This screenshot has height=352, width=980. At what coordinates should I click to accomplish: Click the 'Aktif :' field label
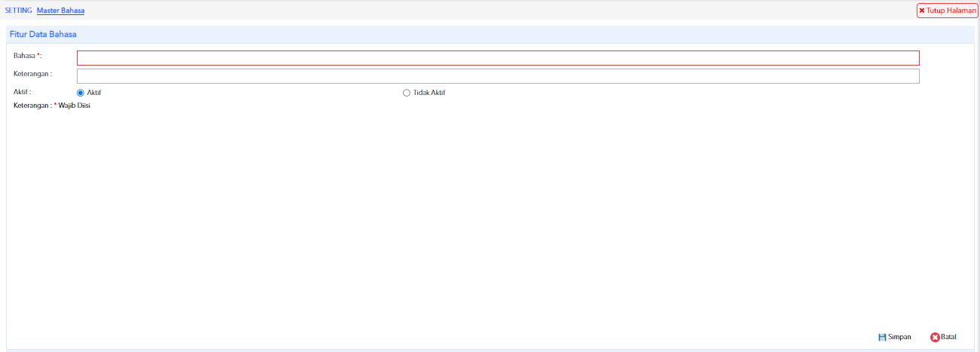coord(23,92)
